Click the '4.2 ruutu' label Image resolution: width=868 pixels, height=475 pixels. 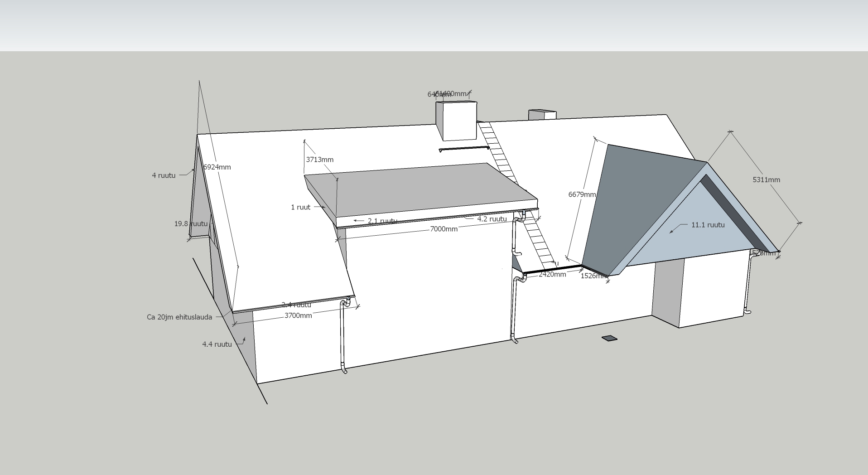pos(492,219)
